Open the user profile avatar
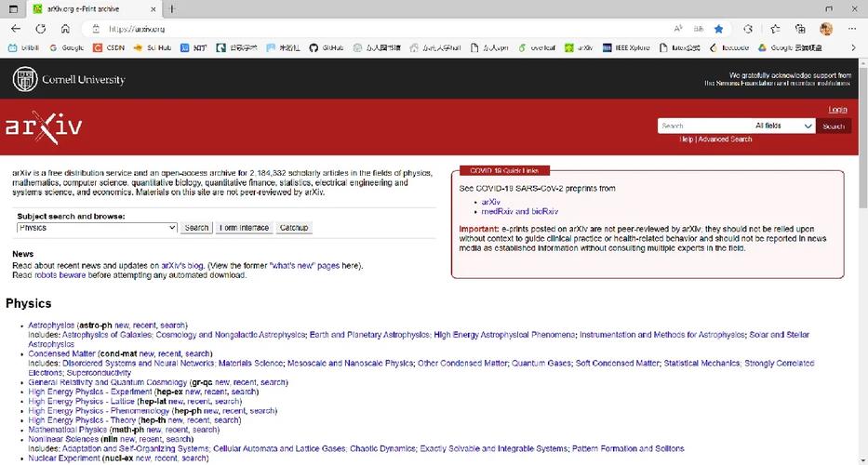The width and height of the screenshot is (868, 465). pyautogui.click(x=826, y=29)
